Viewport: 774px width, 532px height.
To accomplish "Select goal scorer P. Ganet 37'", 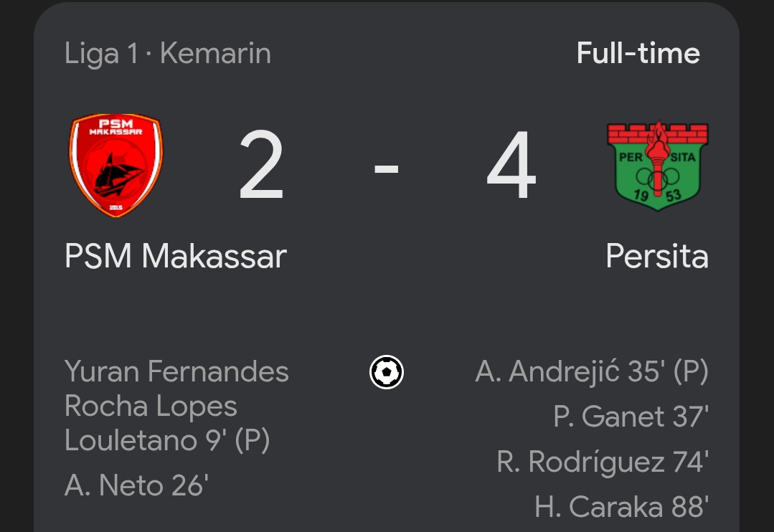I will (x=631, y=417).
